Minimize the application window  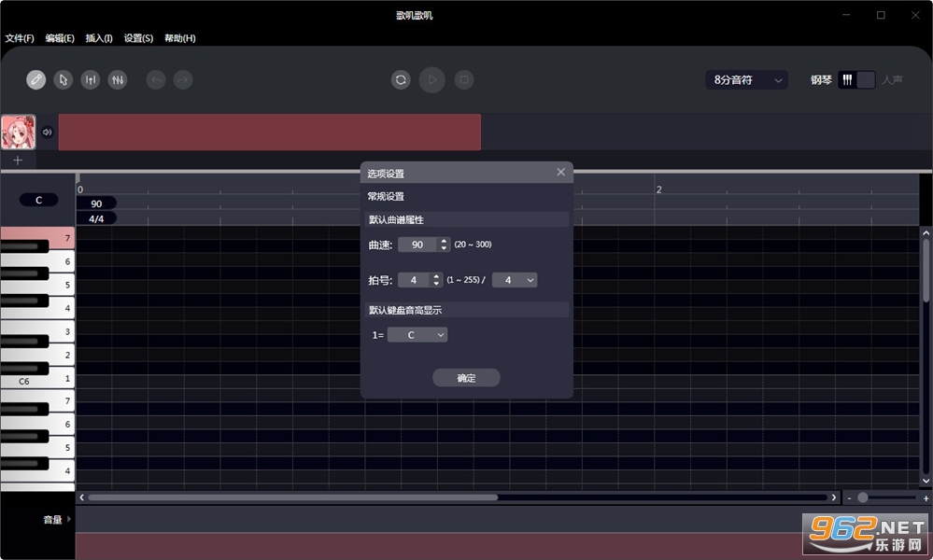(x=846, y=15)
